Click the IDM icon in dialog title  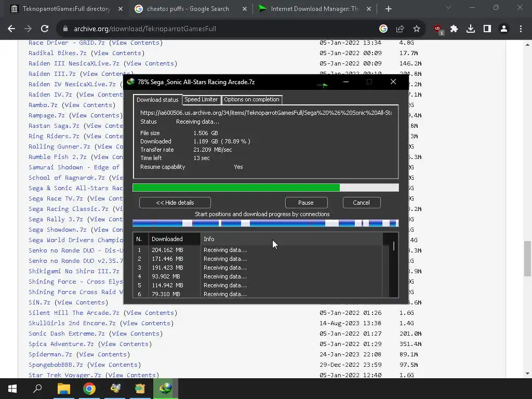130,82
